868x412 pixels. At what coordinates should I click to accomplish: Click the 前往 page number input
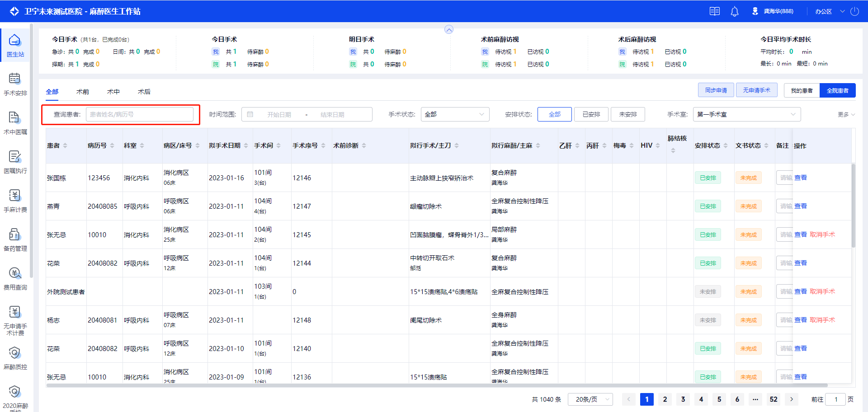(835, 399)
